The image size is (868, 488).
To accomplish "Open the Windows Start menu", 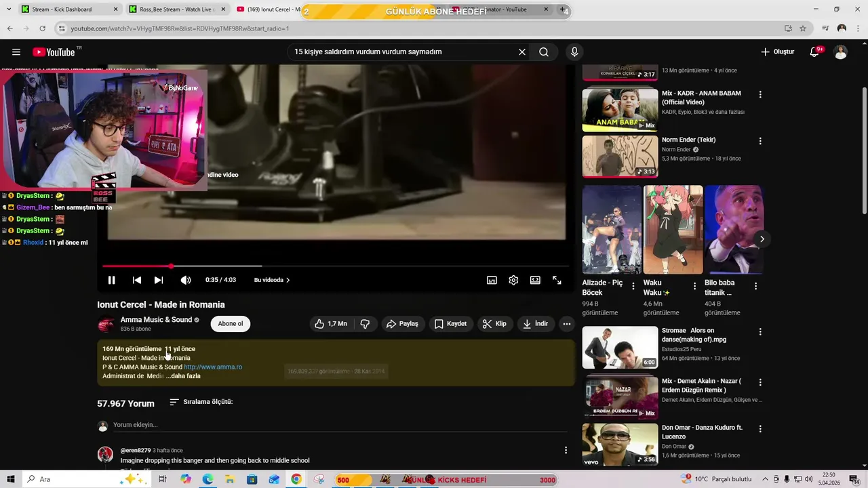I will [11, 479].
